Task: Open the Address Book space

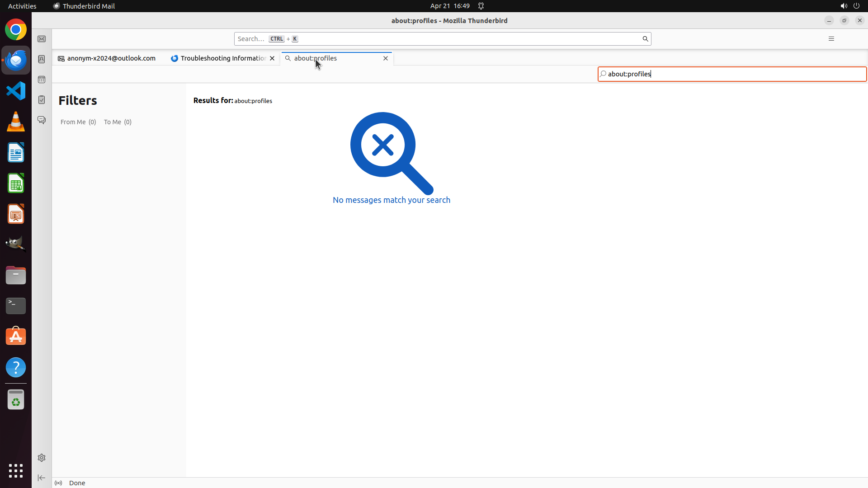Action: (x=42, y=59)
